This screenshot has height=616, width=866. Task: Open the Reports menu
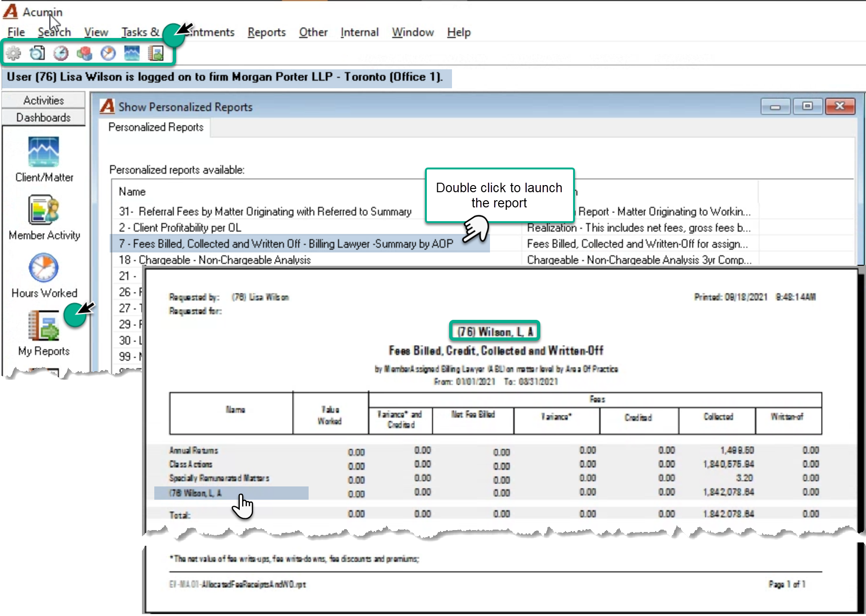point(267,32)
